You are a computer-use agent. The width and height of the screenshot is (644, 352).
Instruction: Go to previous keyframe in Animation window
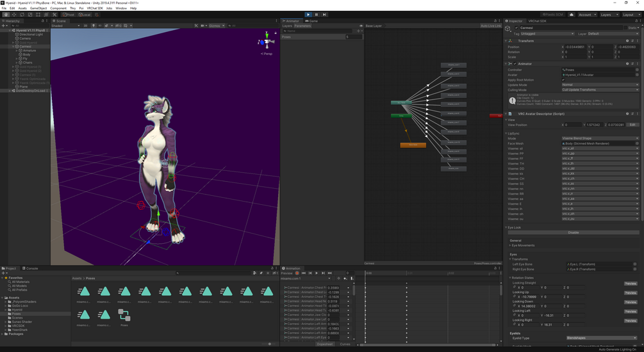pyautogui.click(x=310, y=273)
